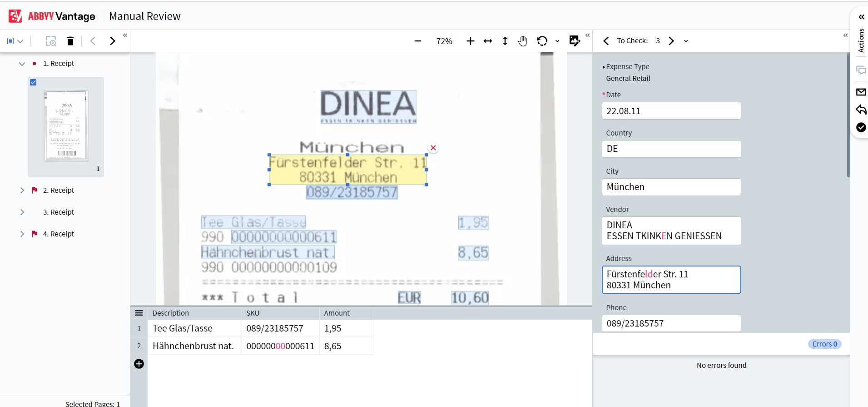This screenshot has width=868, height=407.
Task: Complete review with the checkmark icon
Action: 861,127
